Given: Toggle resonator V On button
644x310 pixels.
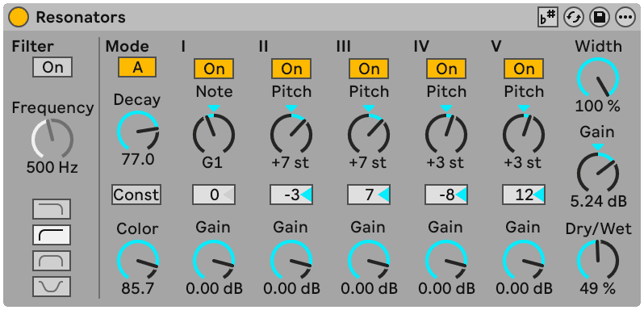Looking at the screenshot, I should pyautogui.click(x=524, y=69).
